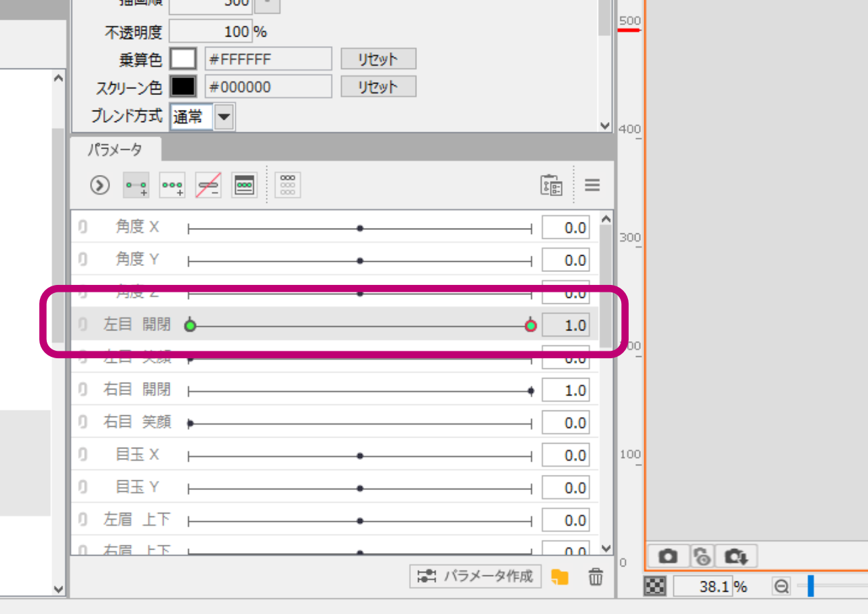Click the delete keys icon with red slash
868x614 pixels.
pyautogui.click(x=208, y=185)
